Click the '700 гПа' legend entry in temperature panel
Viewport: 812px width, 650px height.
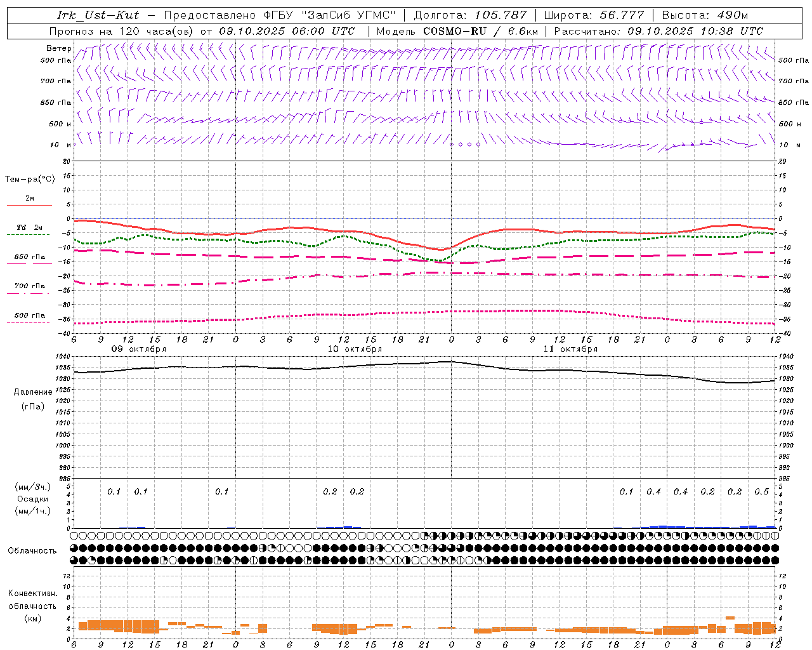click(x=30, y=286)
